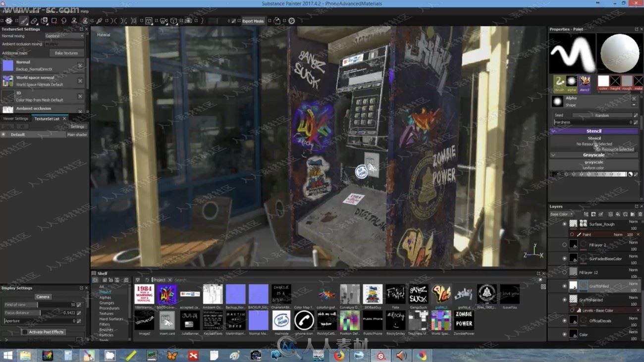644x362 pixels.
Task: Click the Random seed button
Action: (602, 115)
